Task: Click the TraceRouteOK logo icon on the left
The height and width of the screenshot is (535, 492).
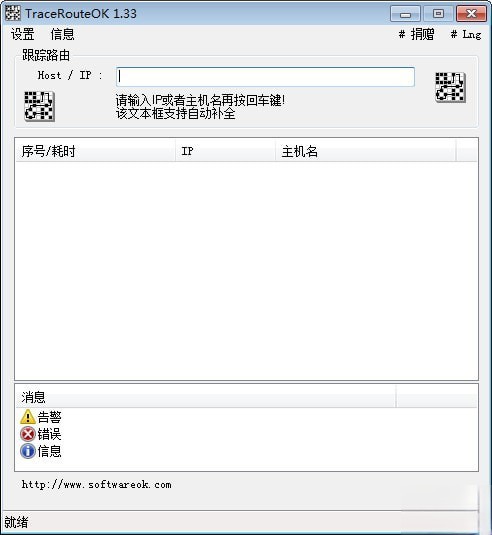Action: [x=39, y=106]
